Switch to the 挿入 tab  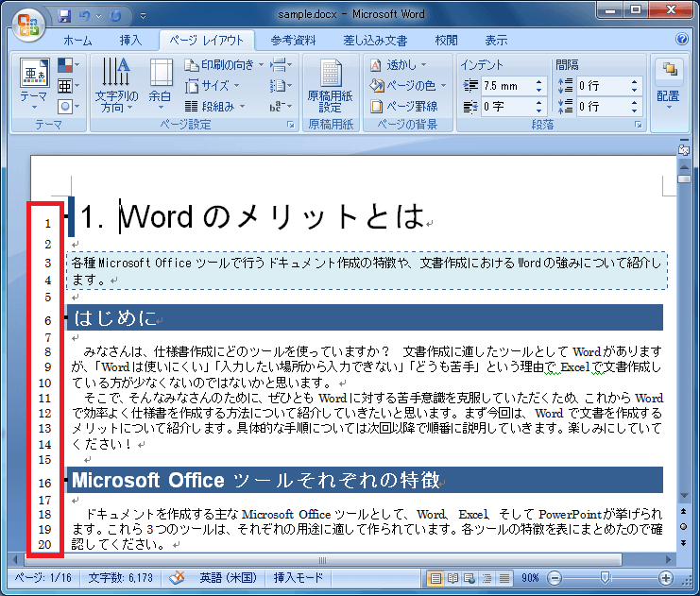click(130, 41)
